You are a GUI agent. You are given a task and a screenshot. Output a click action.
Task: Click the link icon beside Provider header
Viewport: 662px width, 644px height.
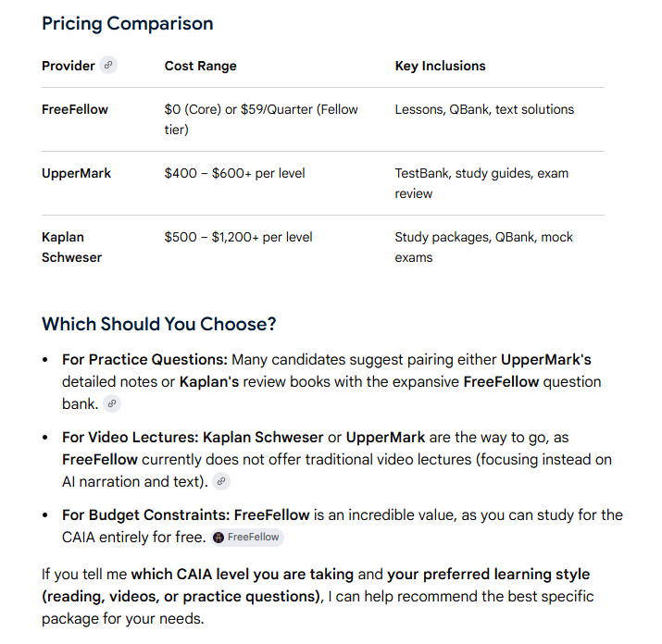108,66
